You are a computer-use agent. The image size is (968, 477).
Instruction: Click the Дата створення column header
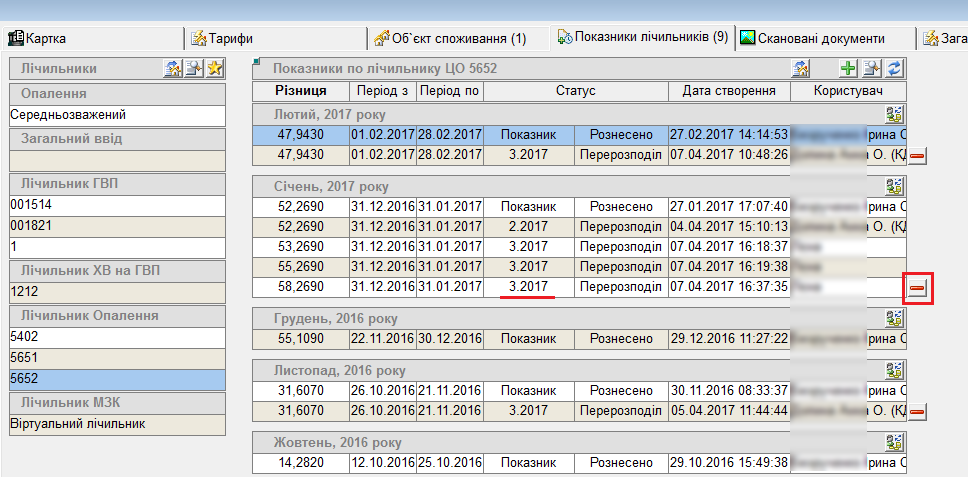tap(728, 91)
